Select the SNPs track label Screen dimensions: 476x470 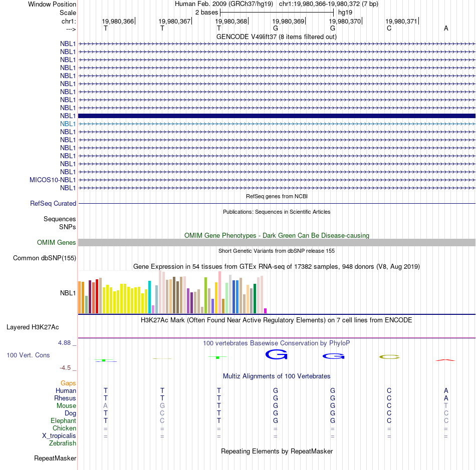tap(68, 227)
